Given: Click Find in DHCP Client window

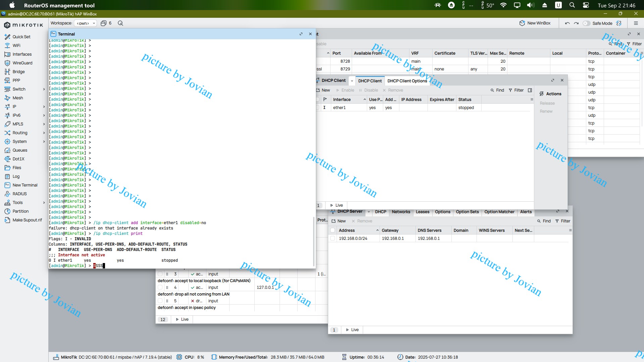Looking at the screenshot, I should click(497, 90).
